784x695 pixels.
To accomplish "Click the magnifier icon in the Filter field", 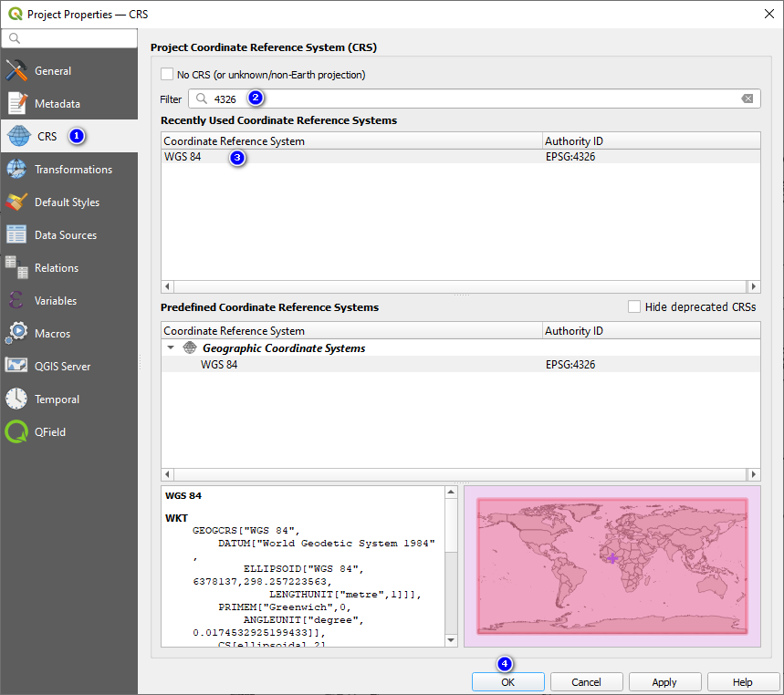I will pyautogui.click(x=202, y=99).
